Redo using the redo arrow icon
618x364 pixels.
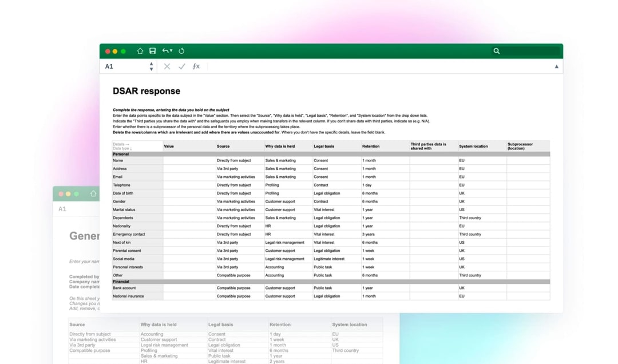pyautogui.click(x=181, y=51)
